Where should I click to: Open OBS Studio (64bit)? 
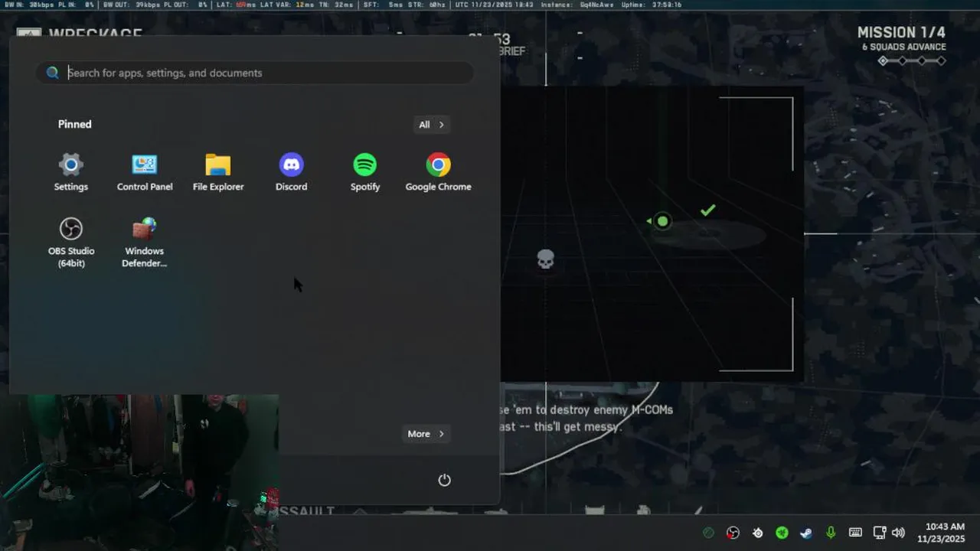click(71, 243)
